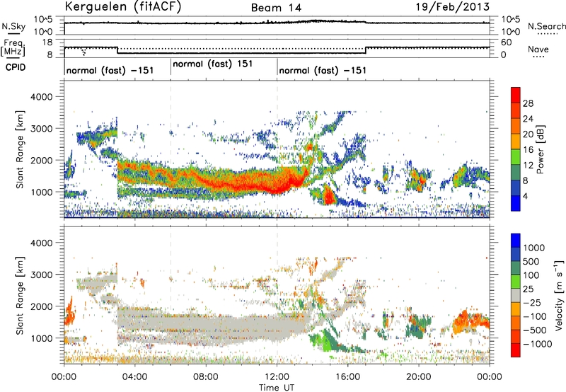Viewport: 566px width, 392px height.
Task: Click the "18" frequency axis label
Action: click(x=47, y=42)
